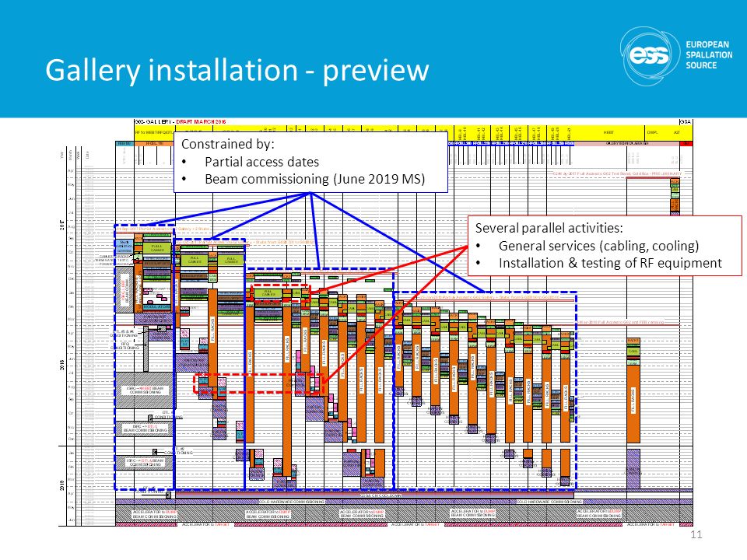This screenshot has height=560, width=747.
Task: Select the 'Partial access dates' bullet
Action: (x=261, y=162)
